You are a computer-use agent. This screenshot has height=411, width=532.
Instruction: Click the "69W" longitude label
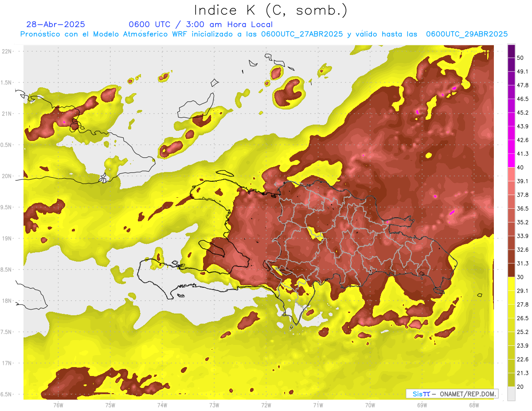422,405
